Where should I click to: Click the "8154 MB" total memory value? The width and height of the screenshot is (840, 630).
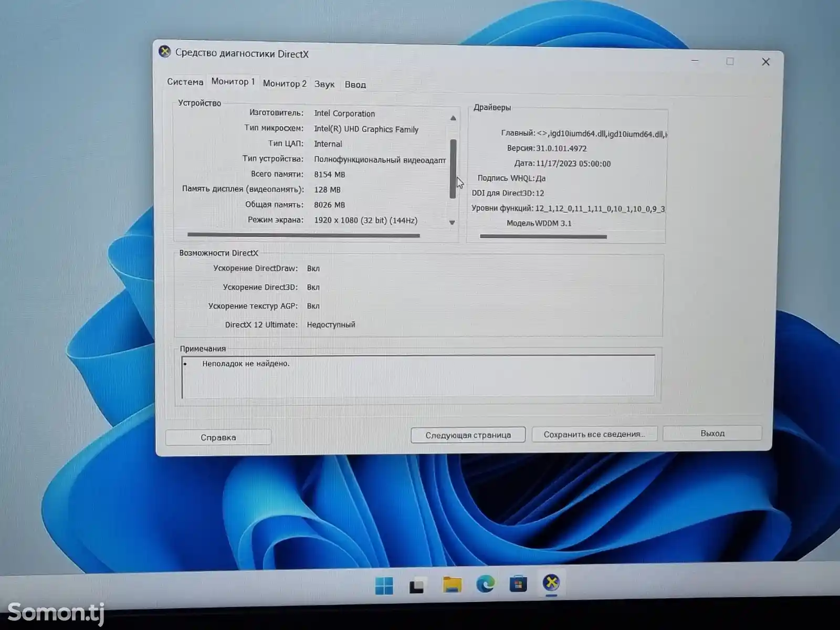pos(330,174)
